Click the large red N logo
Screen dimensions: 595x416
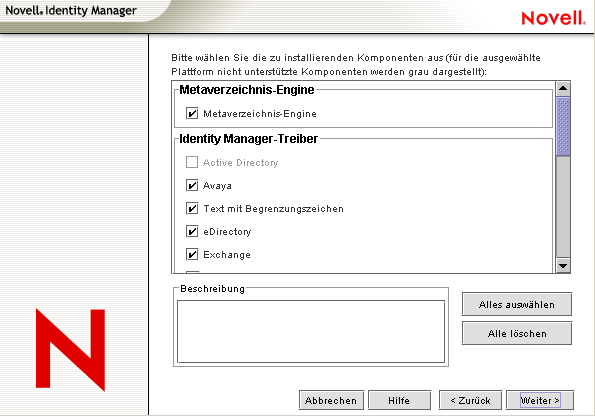coord(71,350)
